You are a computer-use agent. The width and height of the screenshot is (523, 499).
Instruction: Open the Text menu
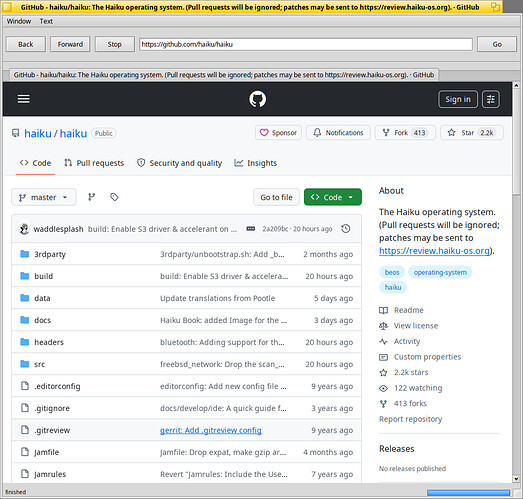[46, 21]
